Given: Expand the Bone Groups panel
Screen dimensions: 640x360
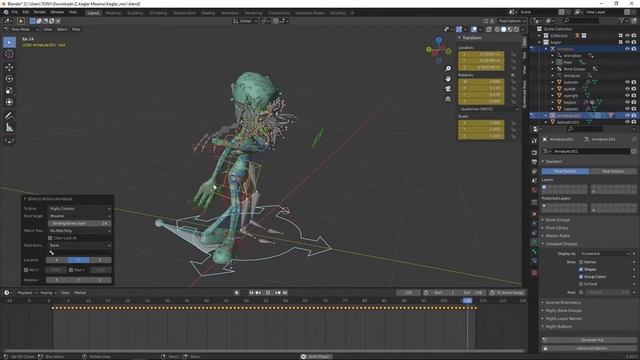Looking at the screenshot, I should [x=557, y=220].
